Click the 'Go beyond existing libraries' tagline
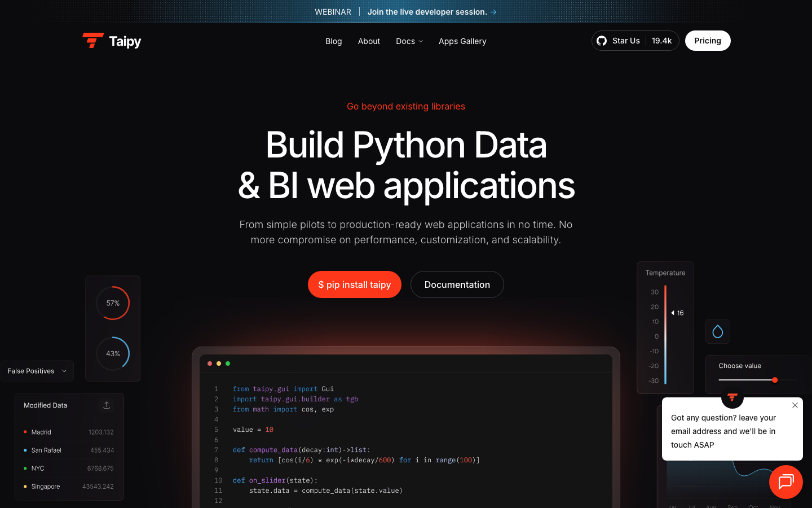The width and height of the screenshot is (812, 508). pos(406,106)
